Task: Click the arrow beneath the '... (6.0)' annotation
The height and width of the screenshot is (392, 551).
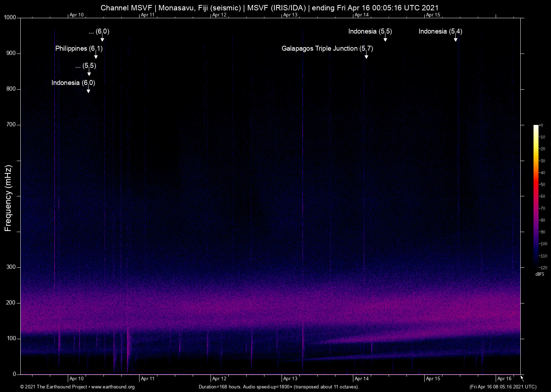Action: coord(102,39)
